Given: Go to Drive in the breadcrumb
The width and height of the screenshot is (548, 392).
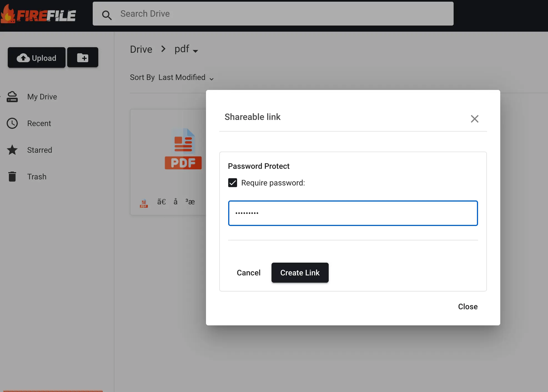Looking at the screenshot, I should click(141, 49).
